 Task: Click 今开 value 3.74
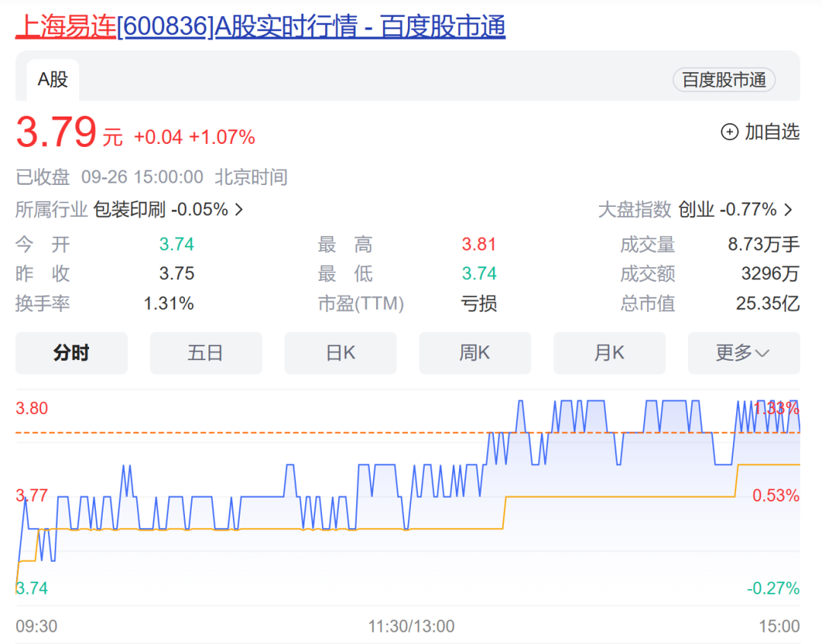[x=177, y=244]
